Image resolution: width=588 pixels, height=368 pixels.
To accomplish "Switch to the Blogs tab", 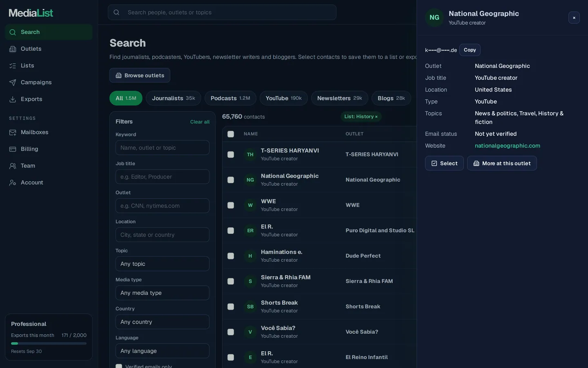I will point(391,98).
